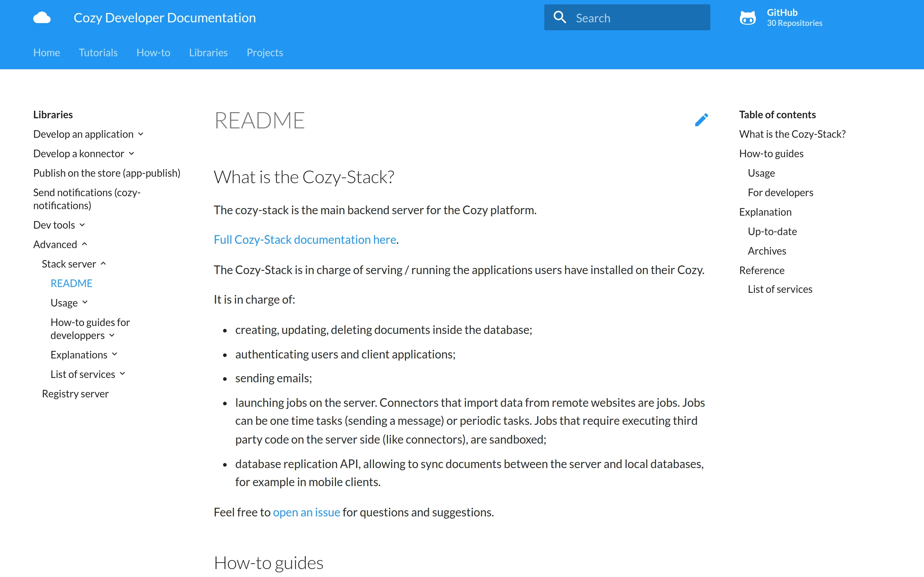Open Registry server in sidebar
This screenshot has width=924, height=577.
[x=75, y=393]
